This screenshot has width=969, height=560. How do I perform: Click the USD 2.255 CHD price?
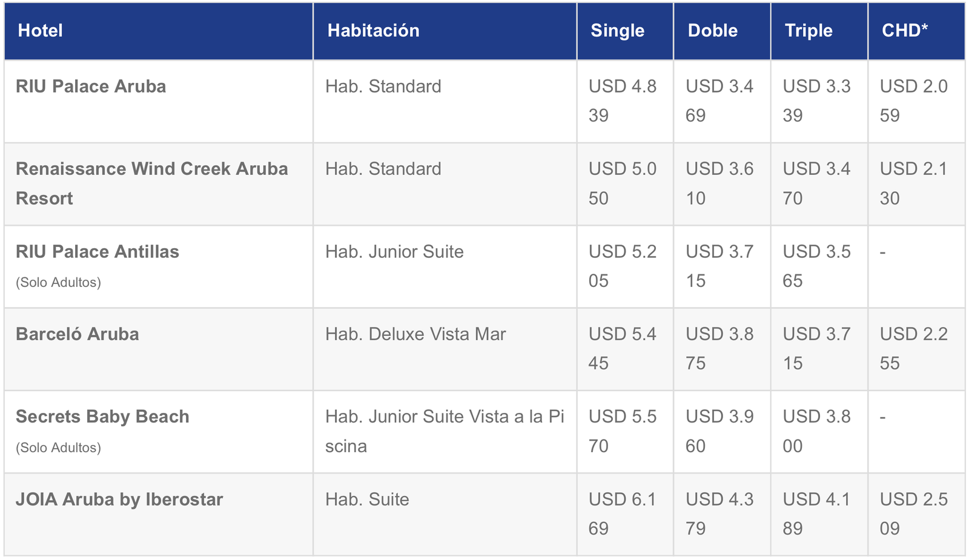point(913,349)
